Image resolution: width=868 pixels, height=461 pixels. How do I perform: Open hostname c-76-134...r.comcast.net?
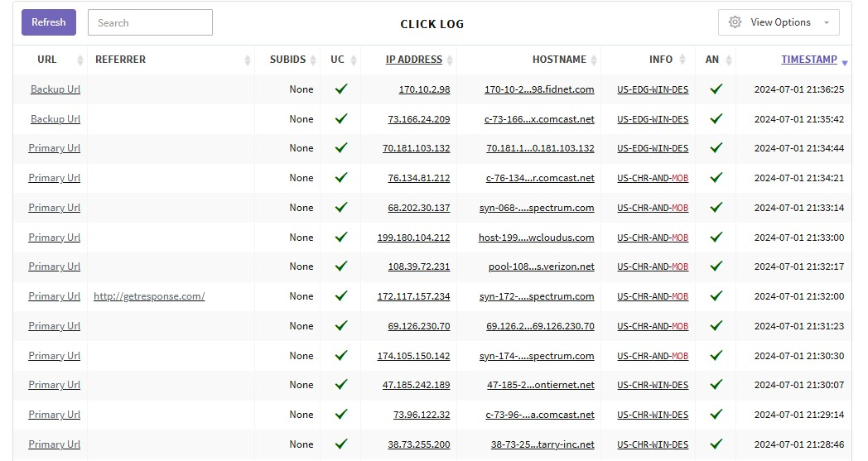[x=540, y=178]
